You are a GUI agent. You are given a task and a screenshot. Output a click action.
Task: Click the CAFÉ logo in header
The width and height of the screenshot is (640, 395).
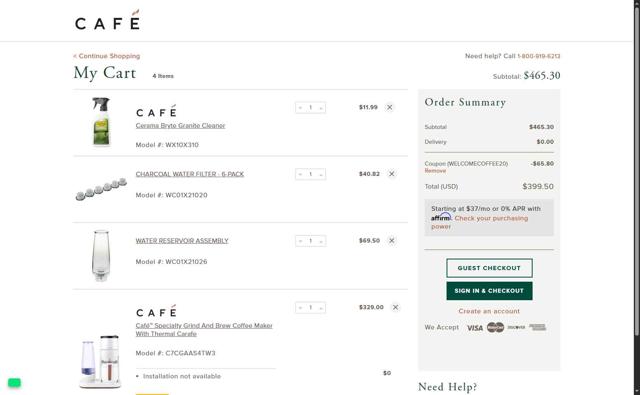(107, 20)
